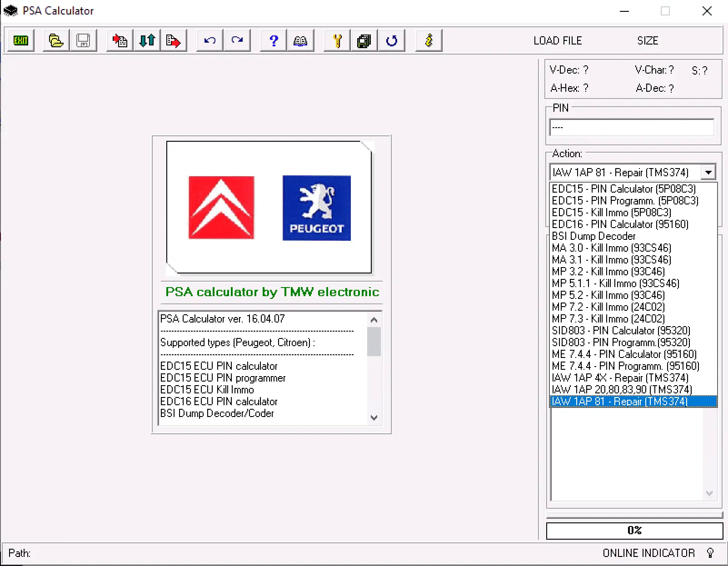728x566 pixels.
Task: Open the manual book icon
Action: 300,41
